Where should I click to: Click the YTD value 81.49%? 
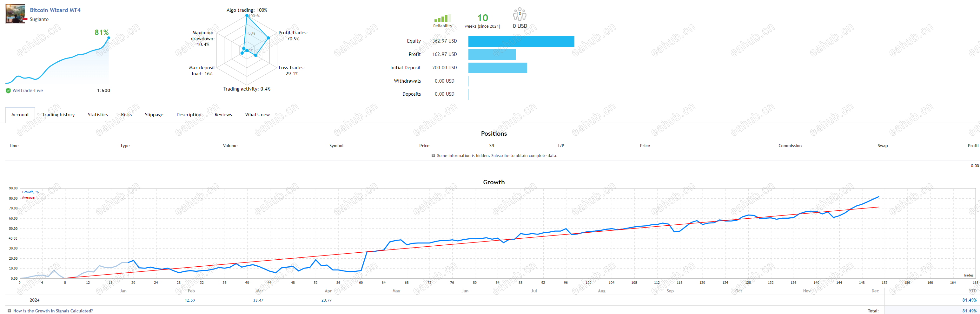point(969,300)
